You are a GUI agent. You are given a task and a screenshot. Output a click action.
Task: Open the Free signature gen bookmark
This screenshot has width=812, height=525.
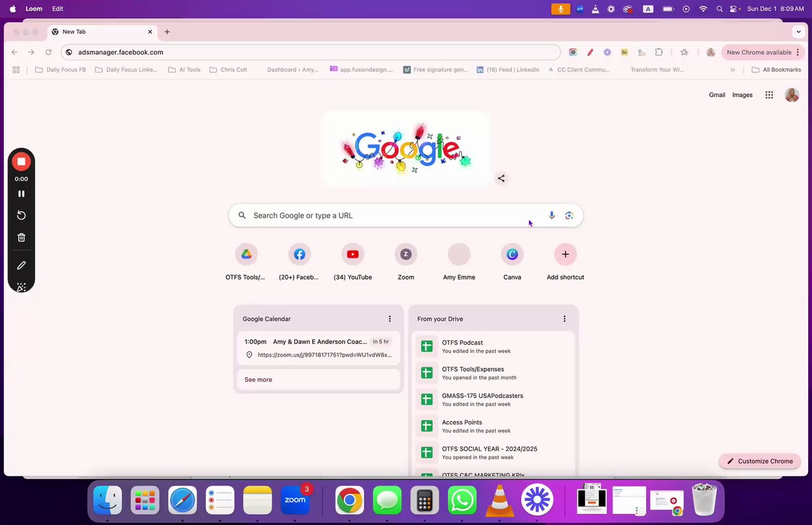tap(436, 70)
